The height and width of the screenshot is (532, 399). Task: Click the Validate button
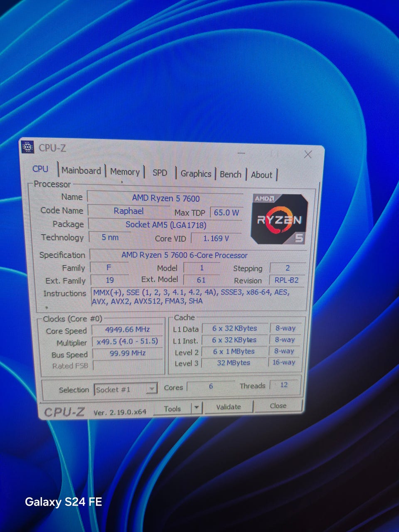click(x=228, y=407)
